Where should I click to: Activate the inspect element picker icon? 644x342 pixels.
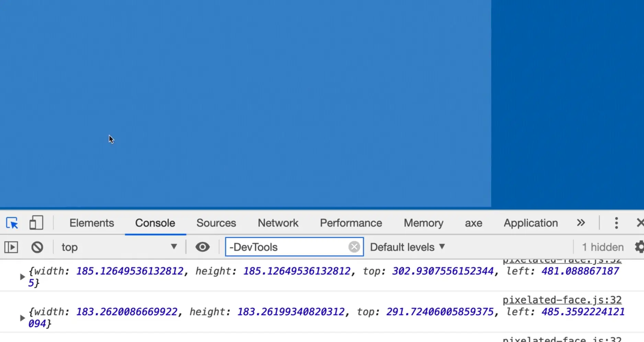[12, 223]
